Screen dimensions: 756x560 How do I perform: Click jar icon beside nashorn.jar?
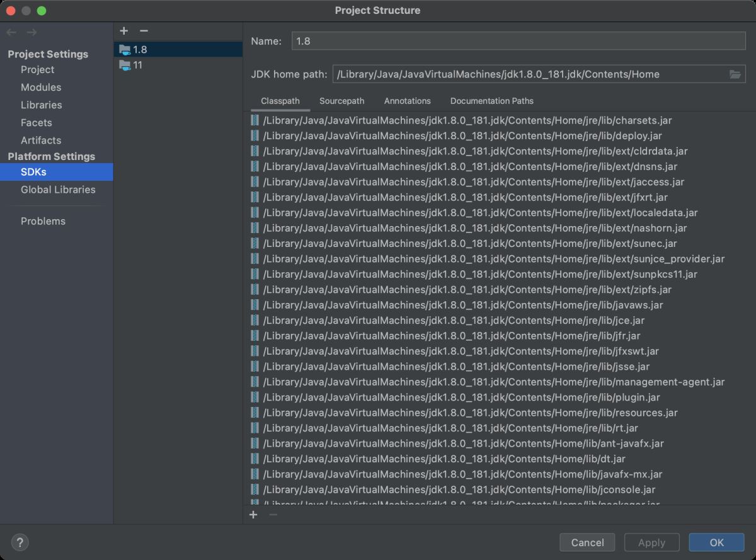(255, 228)
